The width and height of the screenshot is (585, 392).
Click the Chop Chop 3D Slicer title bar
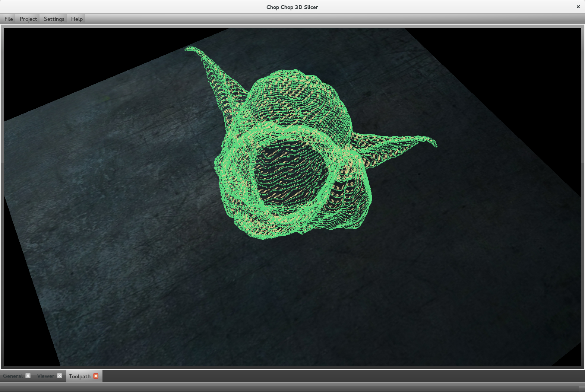pos(292,7)
